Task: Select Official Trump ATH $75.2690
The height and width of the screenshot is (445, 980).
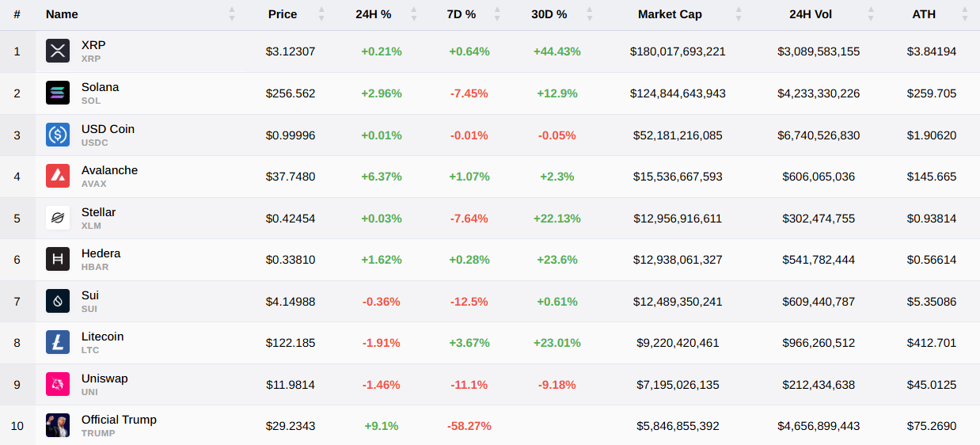Action: tap(932, 426)
